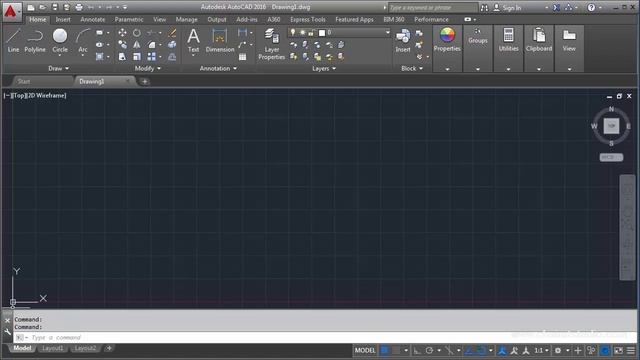Toggle snap mode in status bar

396,350
